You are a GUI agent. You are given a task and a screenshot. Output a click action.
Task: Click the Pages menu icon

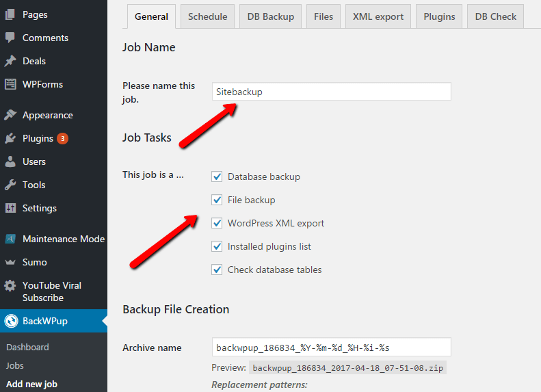point(10,14)
